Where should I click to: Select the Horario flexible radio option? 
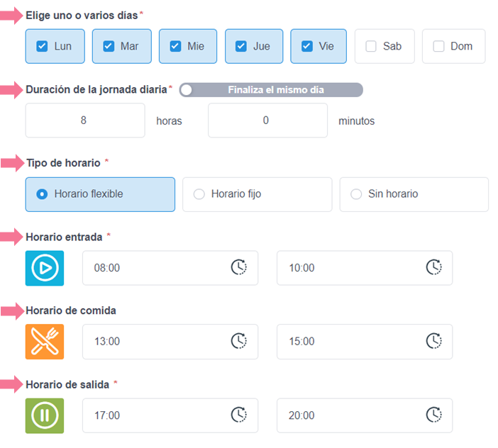point(42,194)
